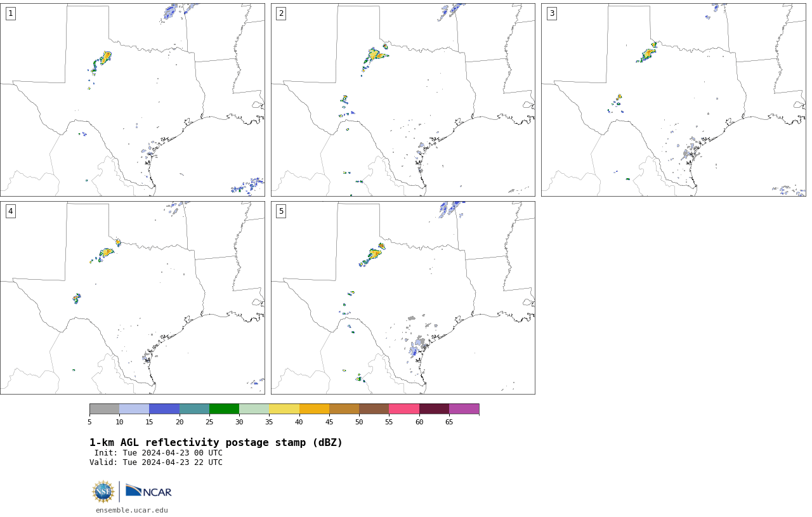Viewport: 812px width, 517px height.
Task: Click the dark brown 50-55 dBZ swatch
Action: (x=374, y=409)
